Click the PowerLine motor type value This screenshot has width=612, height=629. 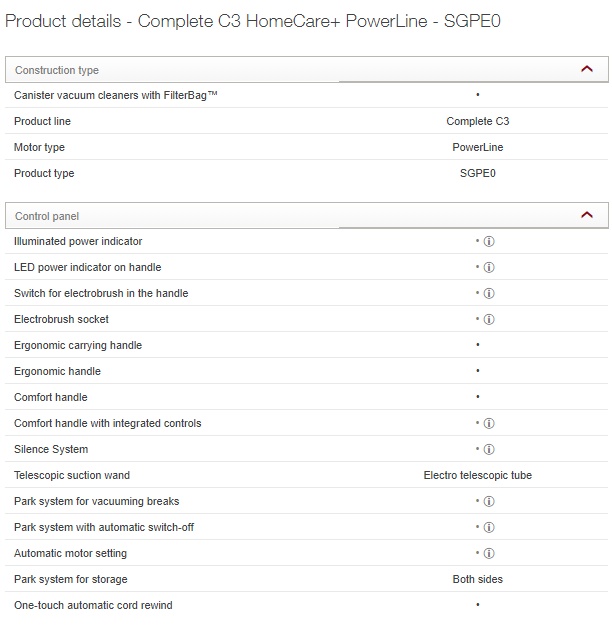pos(477,147)
